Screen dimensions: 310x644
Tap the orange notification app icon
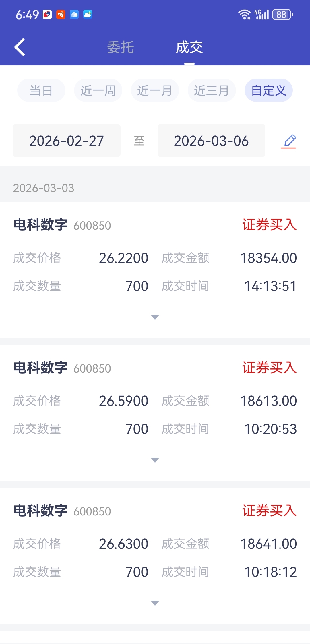pos(61,14)
